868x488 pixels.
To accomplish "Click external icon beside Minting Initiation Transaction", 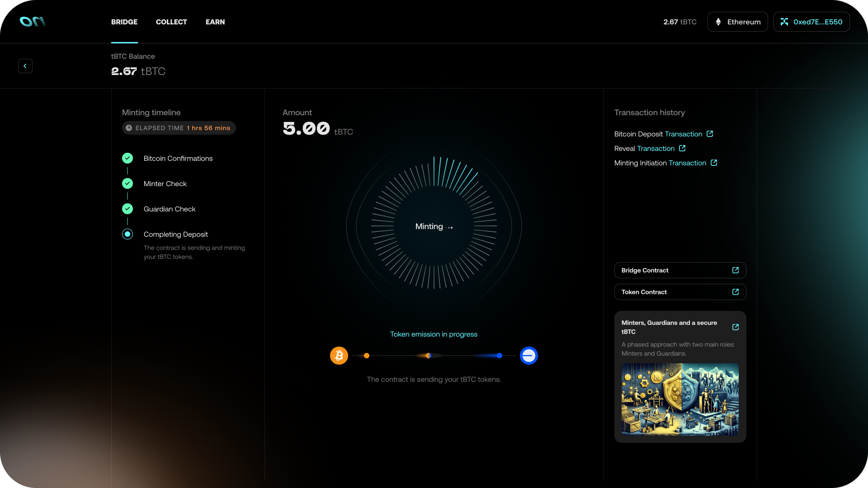I will 714,163.
